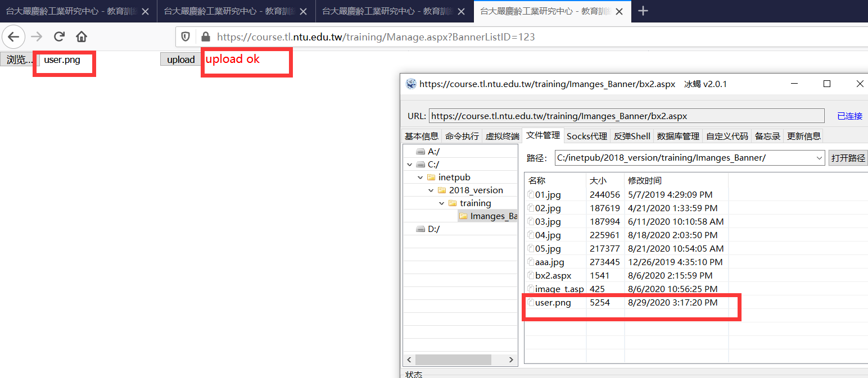This screenshot has height=378, width=868.
Task: Close the third browser tab
Action: tap(463, 11)
